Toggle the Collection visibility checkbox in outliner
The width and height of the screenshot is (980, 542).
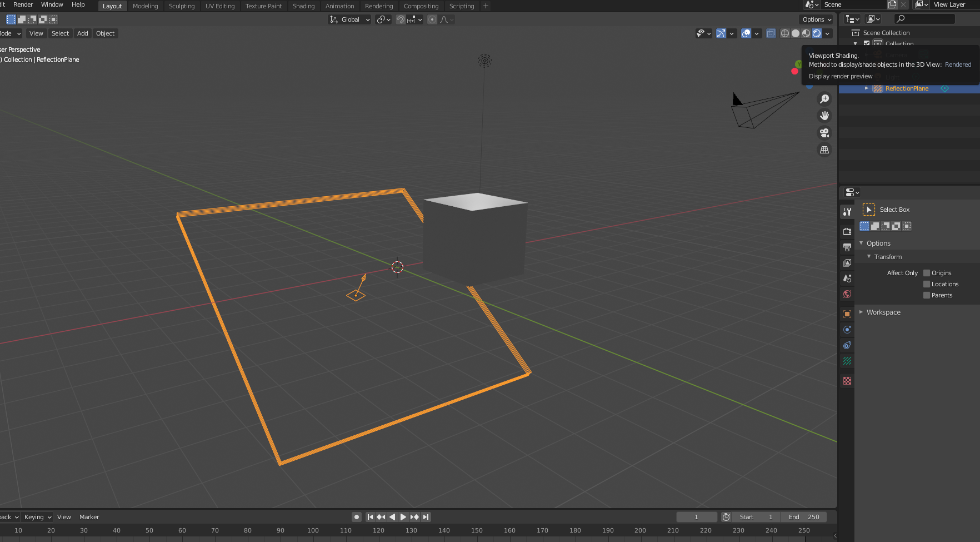tap(867, 43)
